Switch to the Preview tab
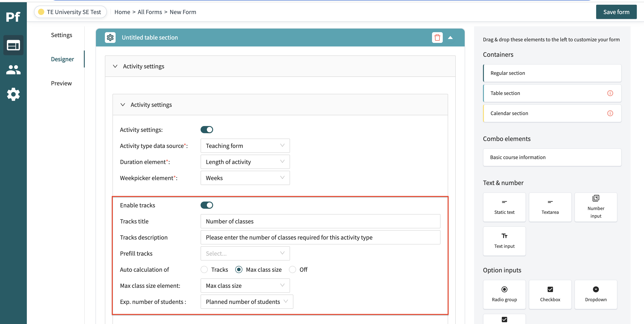Image resolution: width=644 pixels, height=324 pixels. point(61,83)
